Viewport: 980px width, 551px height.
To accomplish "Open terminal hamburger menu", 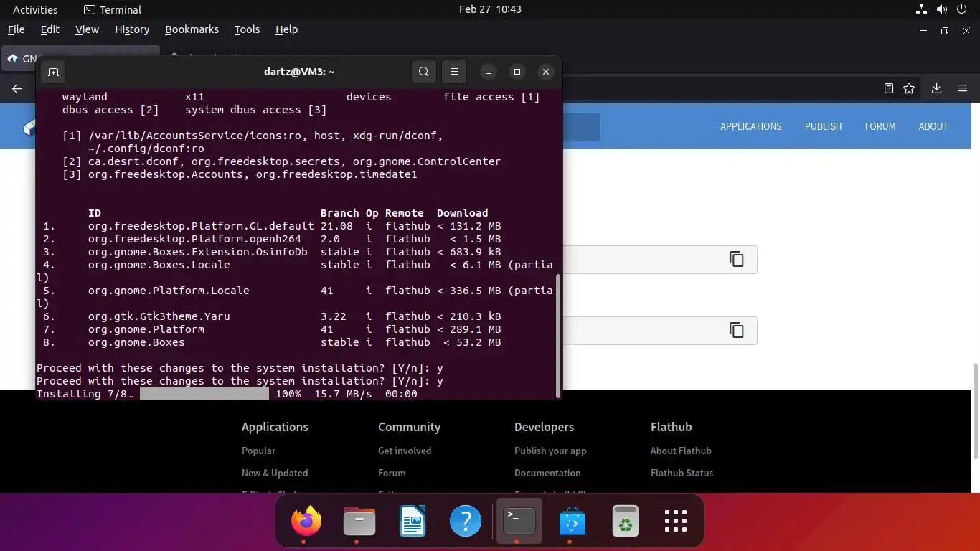I will pyautogui.click(x=454, y=72).
